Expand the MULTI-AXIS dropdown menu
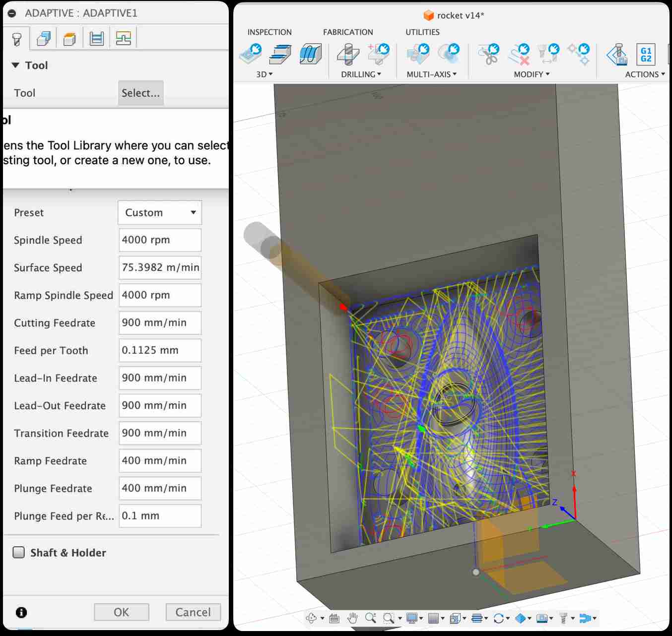 (431, 74)
